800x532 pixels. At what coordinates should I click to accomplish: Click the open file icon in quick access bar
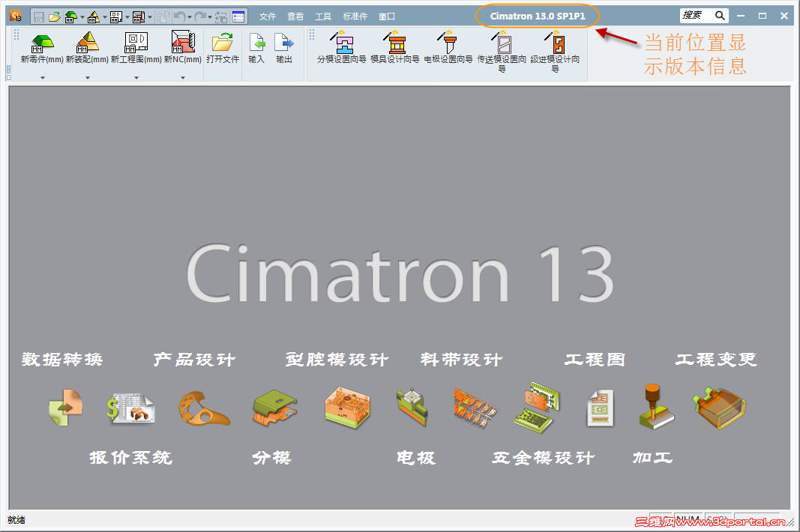tap(54, 16)
